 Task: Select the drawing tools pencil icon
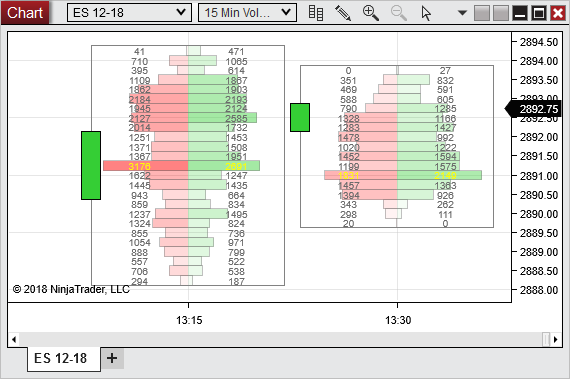point(343,13)
